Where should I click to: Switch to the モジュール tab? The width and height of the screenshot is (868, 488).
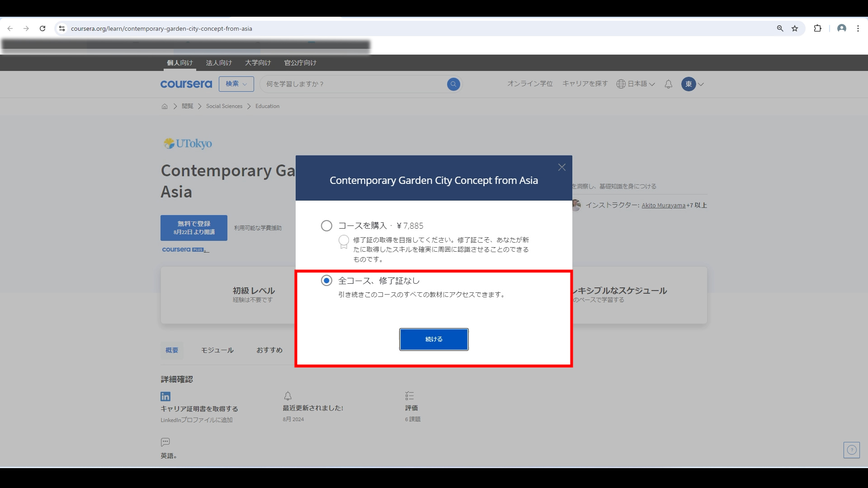(x=217, y=350)
